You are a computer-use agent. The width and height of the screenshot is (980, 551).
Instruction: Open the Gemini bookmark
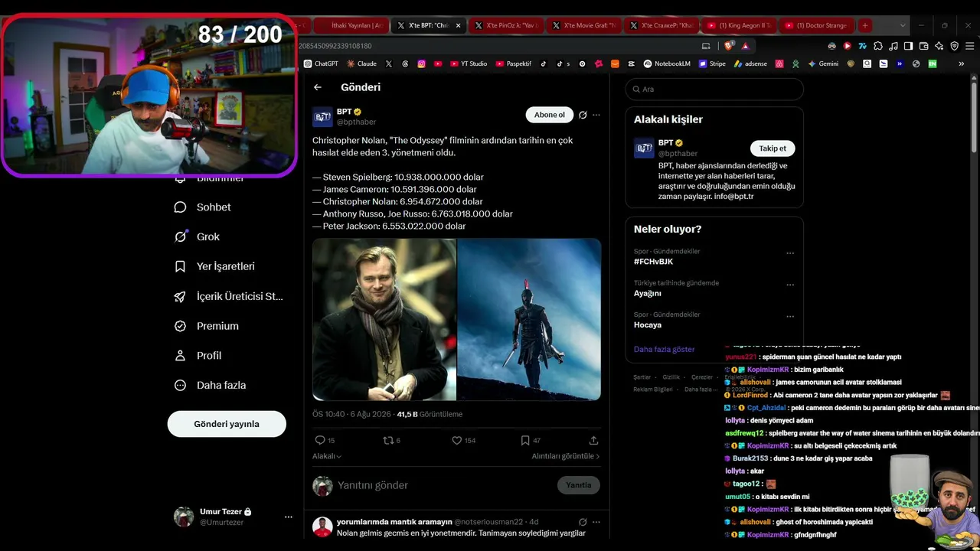click(x=823, y=64)
